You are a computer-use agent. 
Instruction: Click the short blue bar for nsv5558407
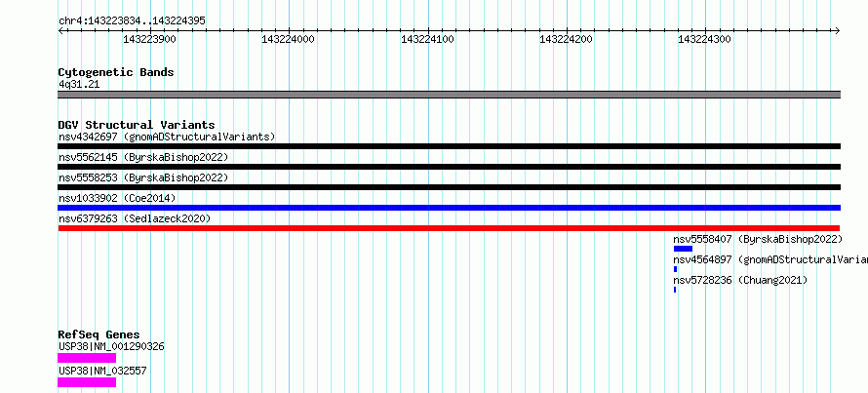[683, 249]
